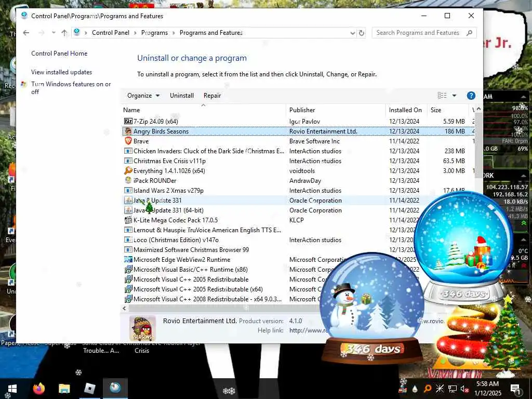Open Turn Windows features on or off
This screenshot has width=532, height=399.
click(x=71, y=88)
